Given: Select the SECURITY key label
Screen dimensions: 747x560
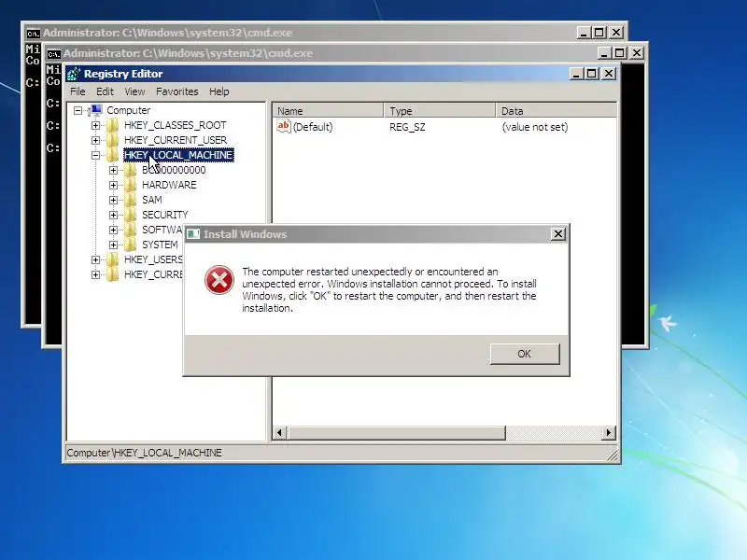Looking at the screenshot, I should (x=165, y=215).
